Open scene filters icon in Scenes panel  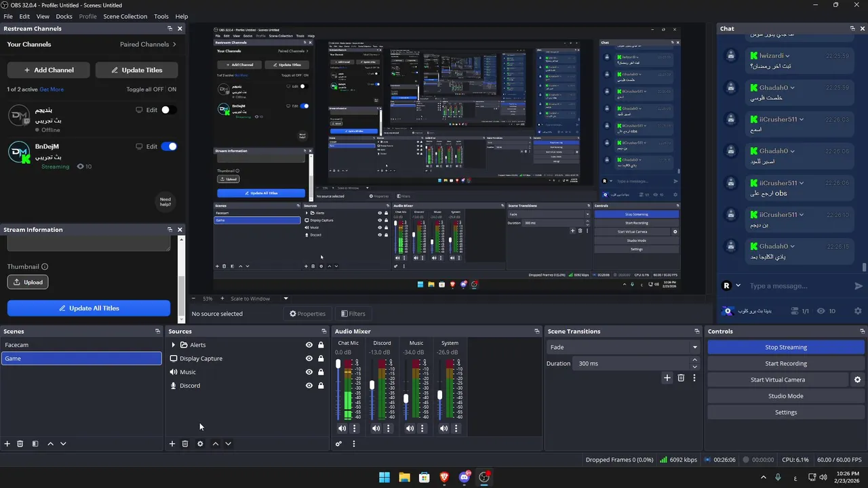click(x=35, y=444)
